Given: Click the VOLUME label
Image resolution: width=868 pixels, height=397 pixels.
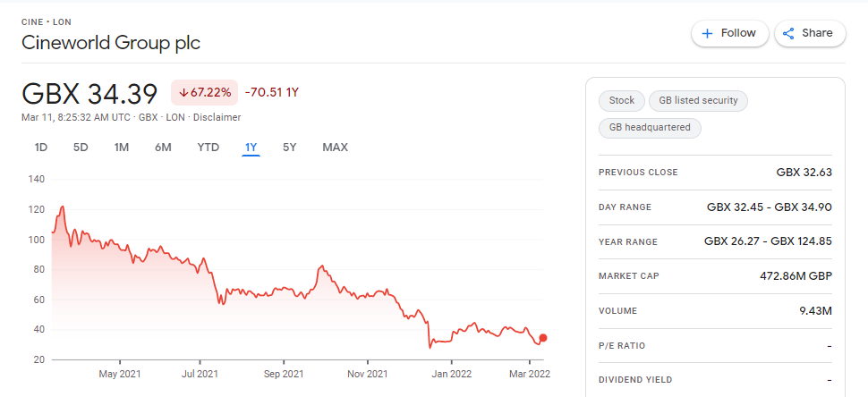Looking at the screenshot, I should pos(617,311).
